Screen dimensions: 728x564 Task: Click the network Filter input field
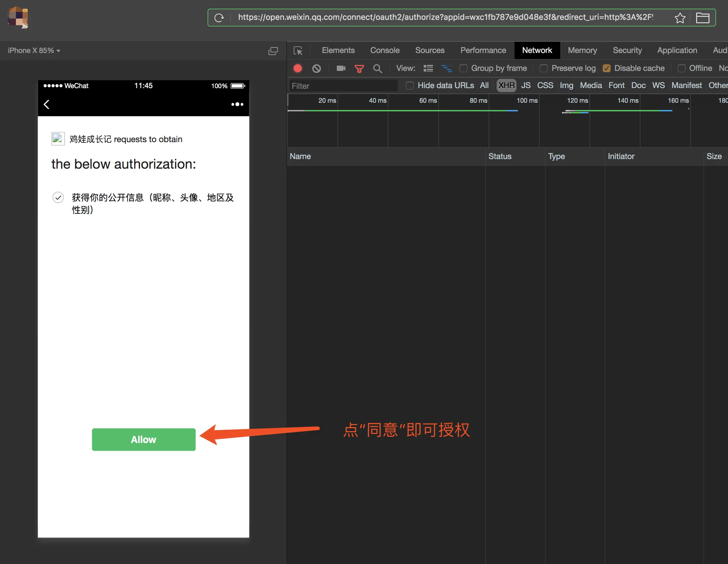pyautogui.click(x=343, y=86)
